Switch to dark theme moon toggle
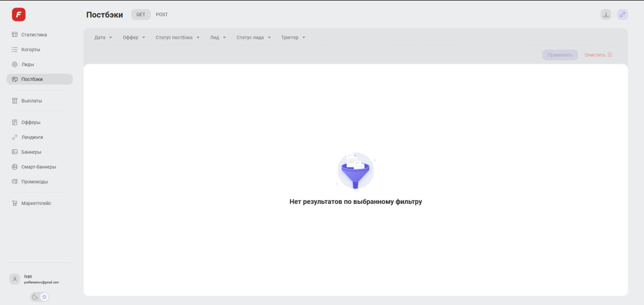 [x=35, y=297]
